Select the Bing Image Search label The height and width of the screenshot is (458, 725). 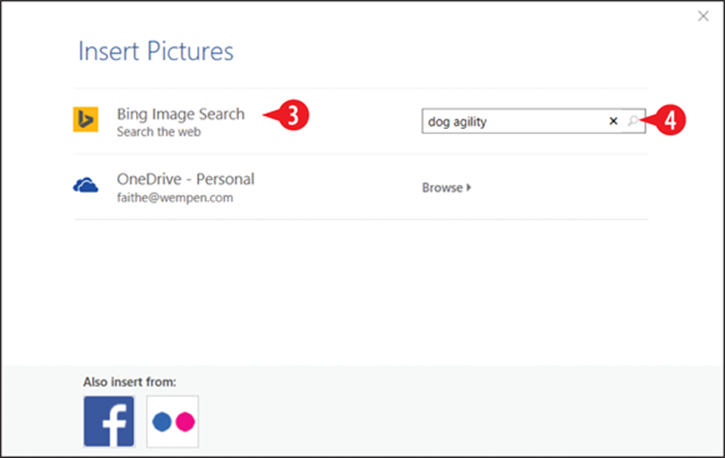pos(181,114)
